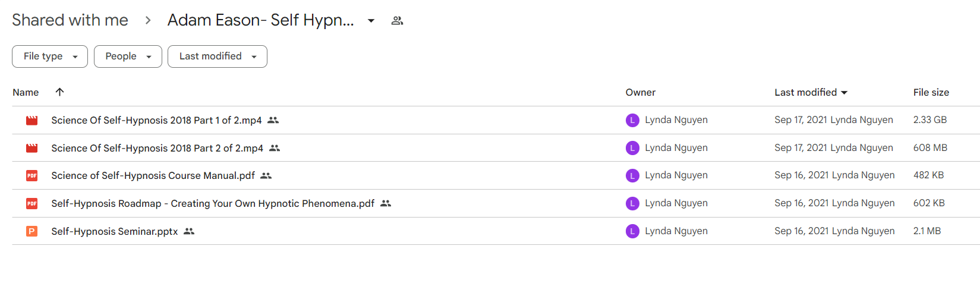Viewport: 980px width, 296px height.
Task: Click Sep 17, 2021 date for Part 2 mp4
Action: (x=801, y=147)
